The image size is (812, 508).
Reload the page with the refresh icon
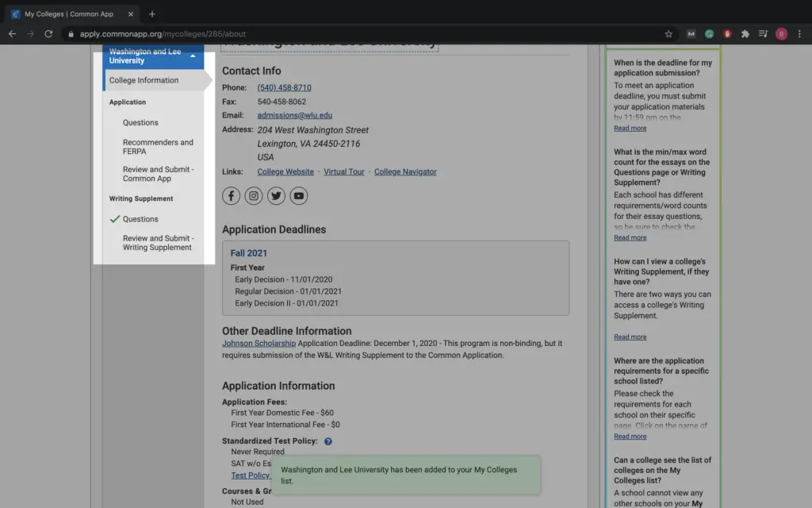click(x=48, y=33)
